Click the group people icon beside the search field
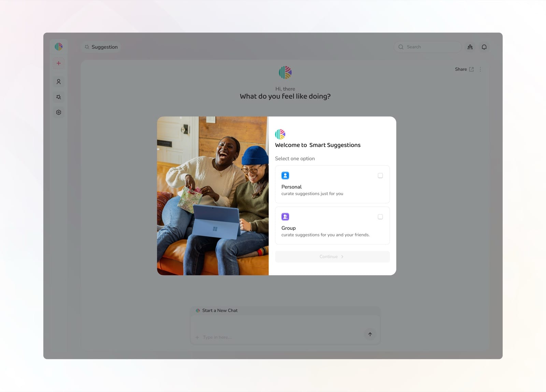Screen dimensions: 546x392 pyautogui.click(x=470, y=47)
